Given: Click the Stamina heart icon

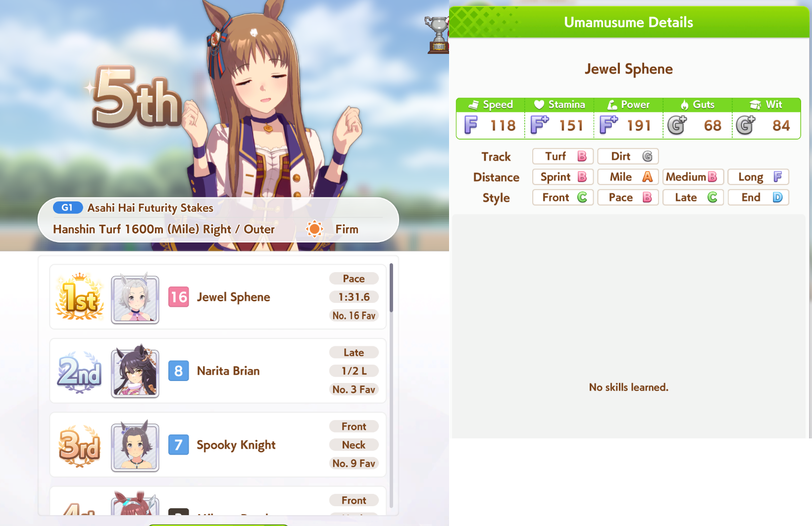Looking at the screenshot, I should pyautogui.click(x=539, y=104).
